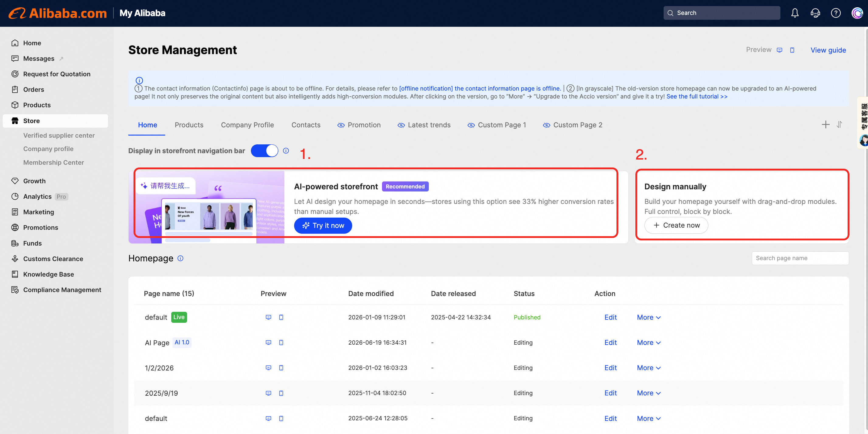The image size is (868, 434).
Task: Switch to the Custom Page 1 tab
Action: pos(497,125)
